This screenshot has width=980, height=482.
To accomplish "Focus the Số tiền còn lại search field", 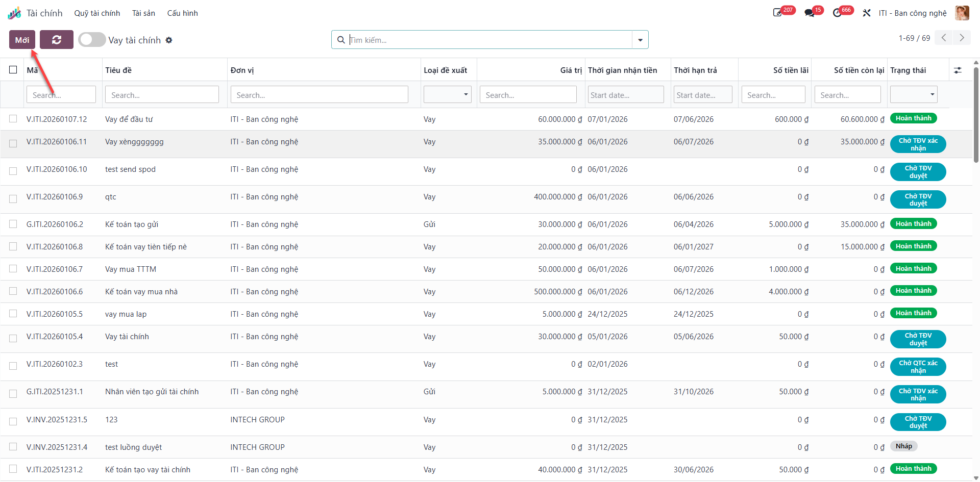I will coord(848,94).
